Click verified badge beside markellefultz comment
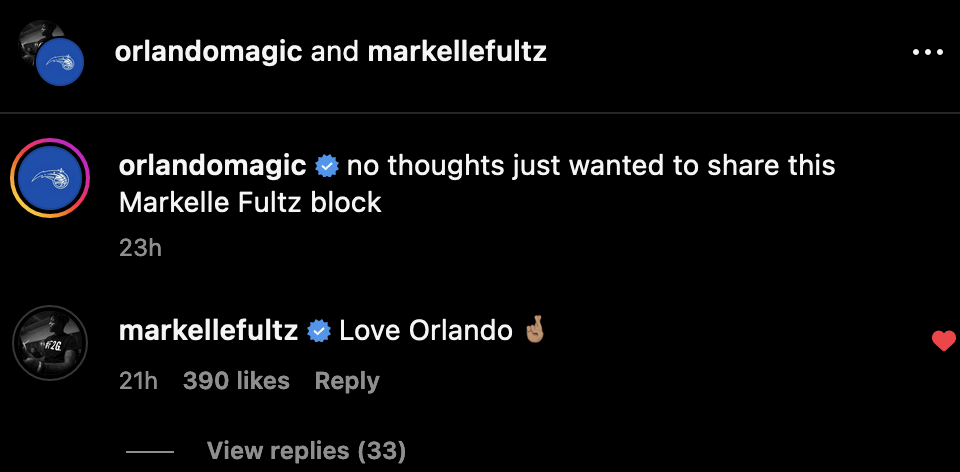This screenshot has height=472, width=960. (319, 331)
